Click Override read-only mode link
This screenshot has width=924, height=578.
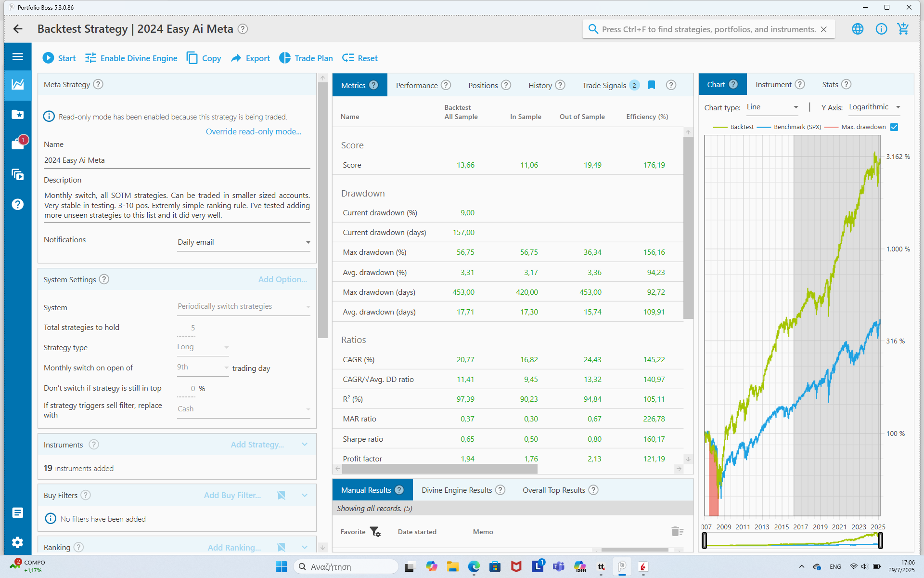(x=254, y=131)
